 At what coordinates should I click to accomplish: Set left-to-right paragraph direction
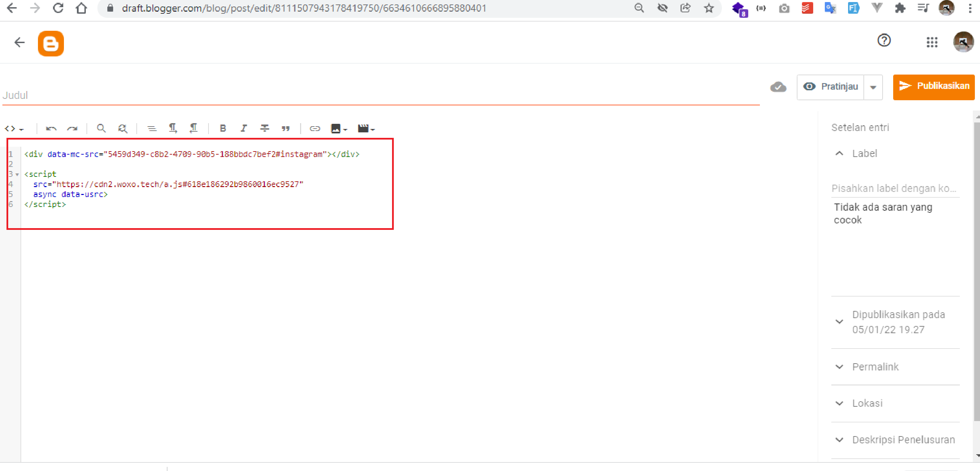pyautogui.click(x=173, y=128)
